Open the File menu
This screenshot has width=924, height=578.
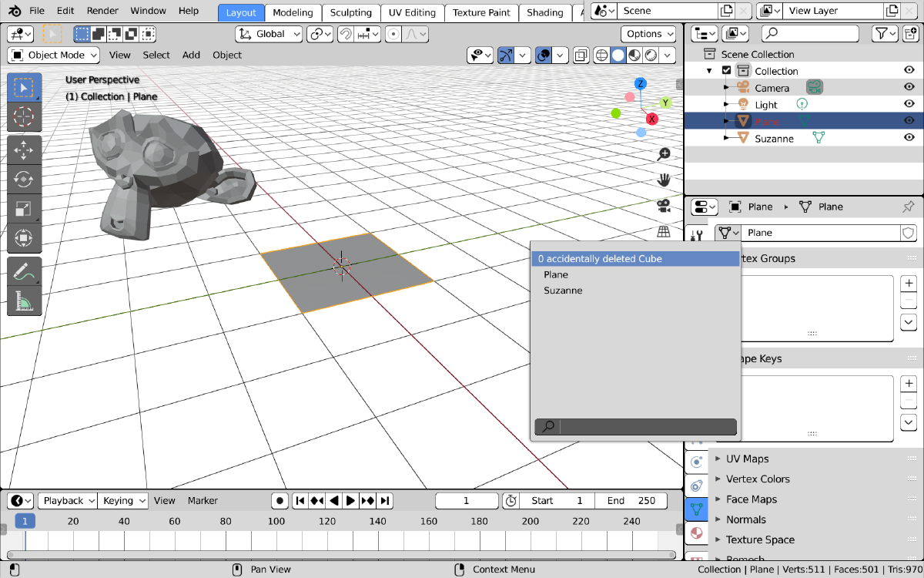pyautogui.click(x=37, y=11)
